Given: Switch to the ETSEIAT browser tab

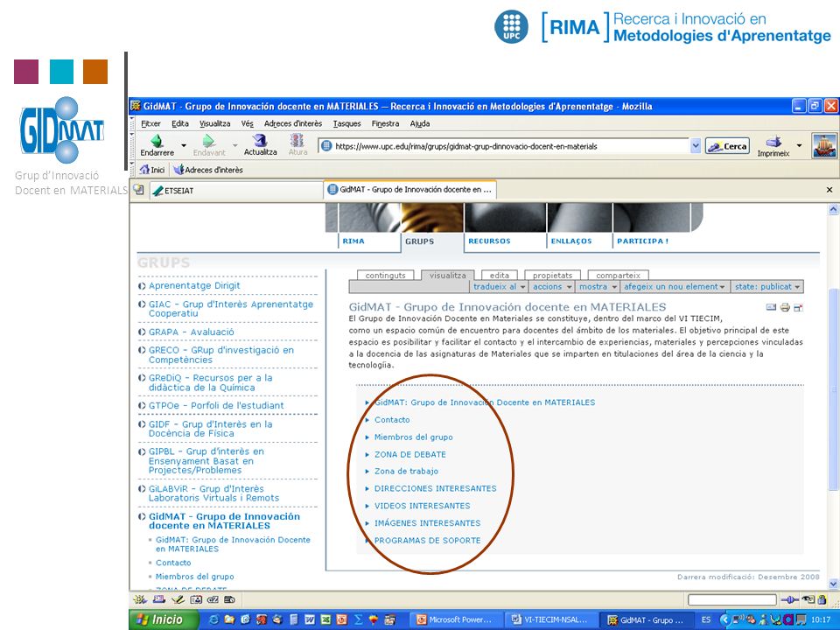Looking at the screenshot, I should coord(234,190).
